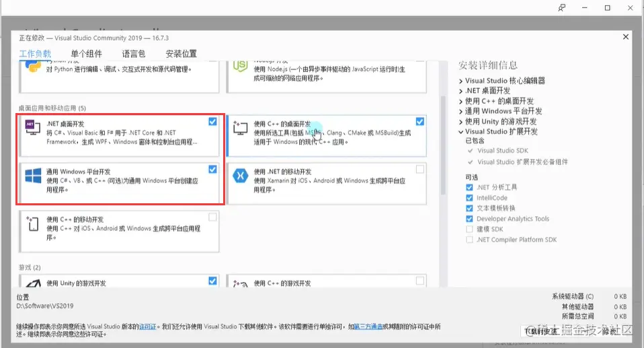This screenshot has height=348, width=644.
Task: Click the 游戏 (2) section heading
Action: click(x=30, y=267)
